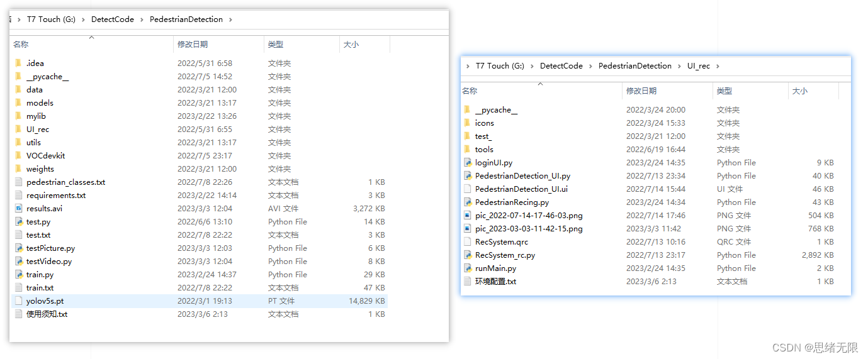Open chevron before T7 Touch in right window address bar
Screen dimensions: 868x359
[x=468, y=66]
